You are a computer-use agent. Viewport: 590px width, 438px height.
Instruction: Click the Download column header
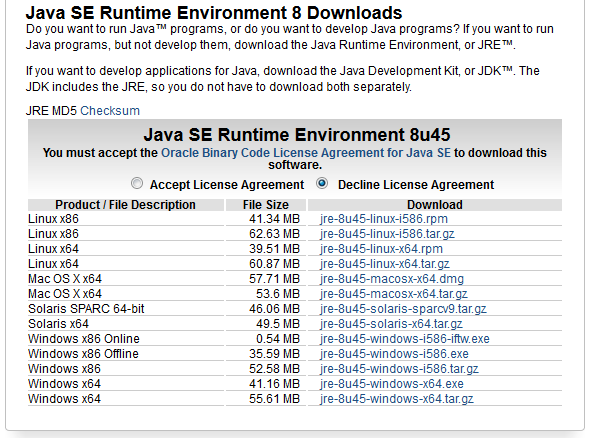point(435,205)
